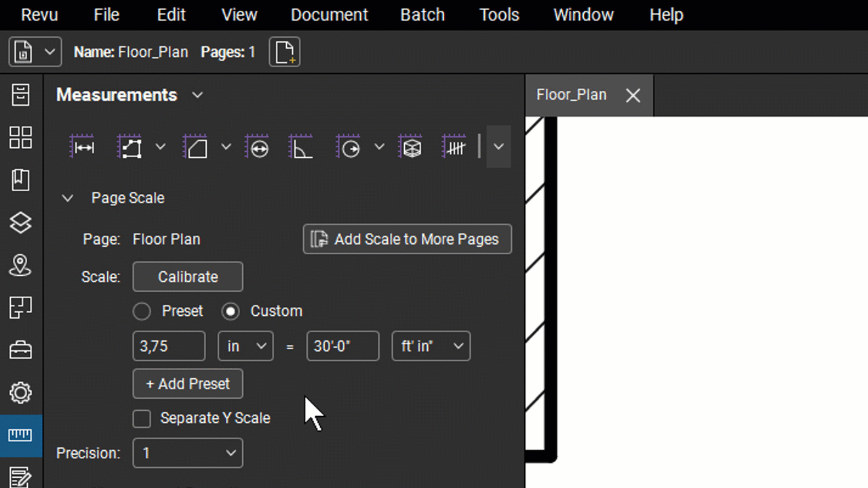This screenshot has width=868, height=488.
Task: Select the Polylength measurement tool
Action: 130,147
